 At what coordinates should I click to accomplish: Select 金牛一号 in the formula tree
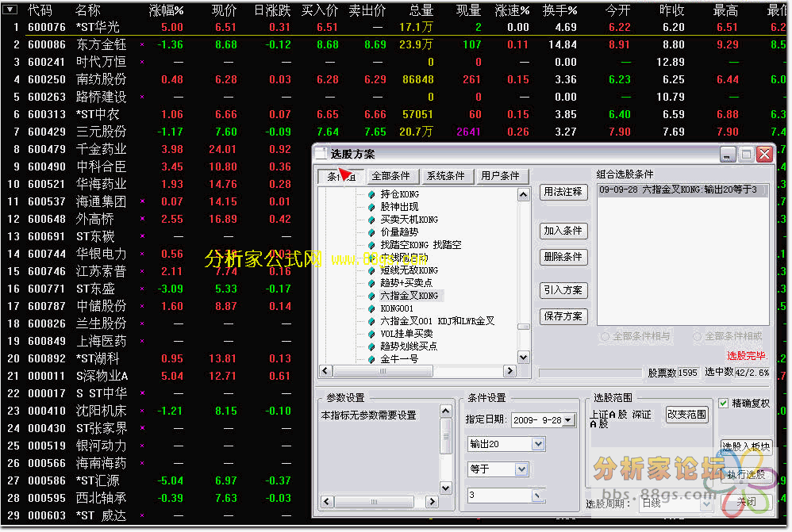(x=399, y=359)
